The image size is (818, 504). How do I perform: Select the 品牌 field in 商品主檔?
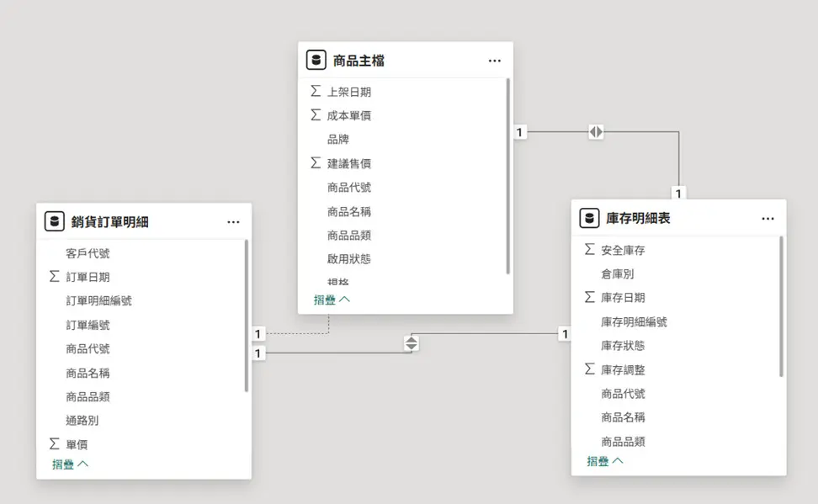338,140
